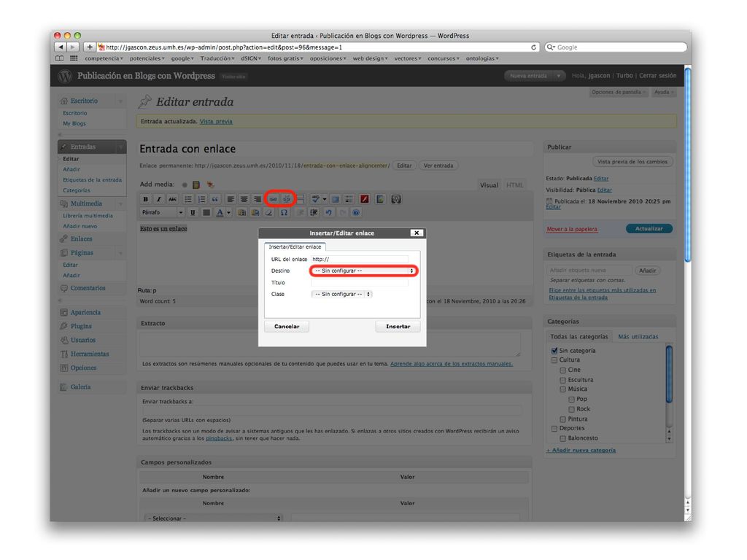Open Safari bookmarks book icon
This screenshot has width=747, height=560.
[x=60, y=58]
